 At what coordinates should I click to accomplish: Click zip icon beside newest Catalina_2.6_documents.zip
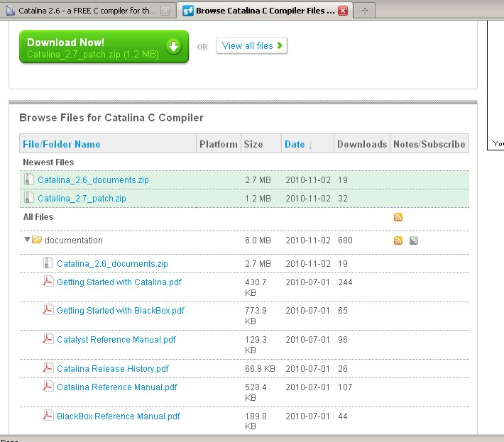click(28, 179)
